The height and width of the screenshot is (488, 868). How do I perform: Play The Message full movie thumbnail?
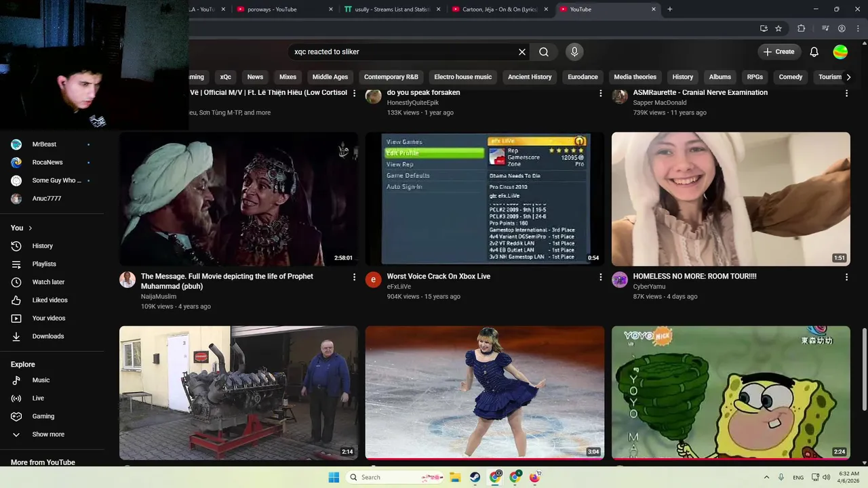pos(239,199)
